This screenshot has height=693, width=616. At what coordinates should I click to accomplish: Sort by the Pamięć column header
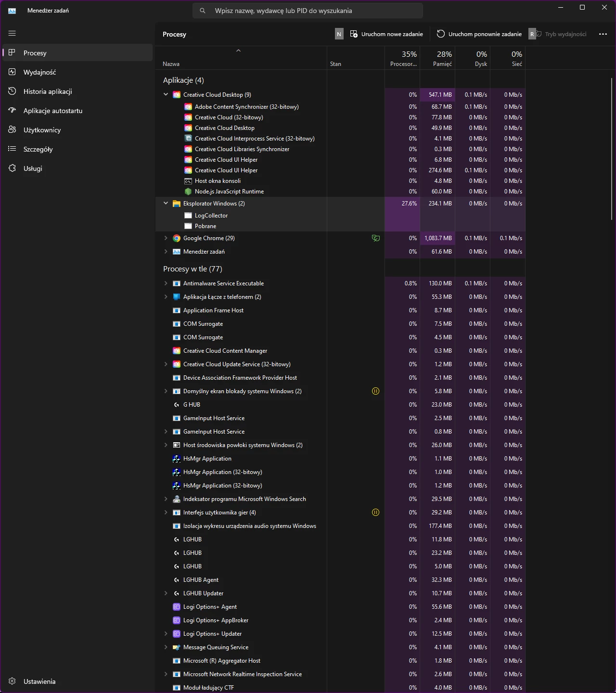pyautogui.click(x=437, y=58)
